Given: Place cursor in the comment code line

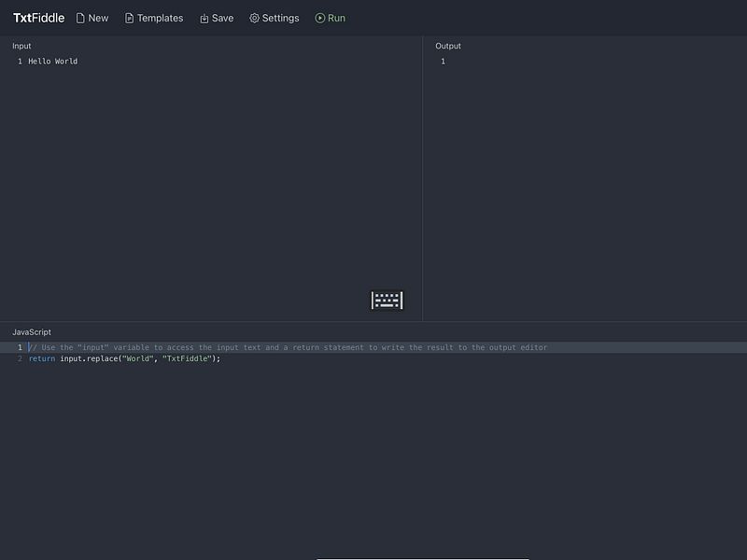Looking at the screenshot, I should click(x=288, y=347).
